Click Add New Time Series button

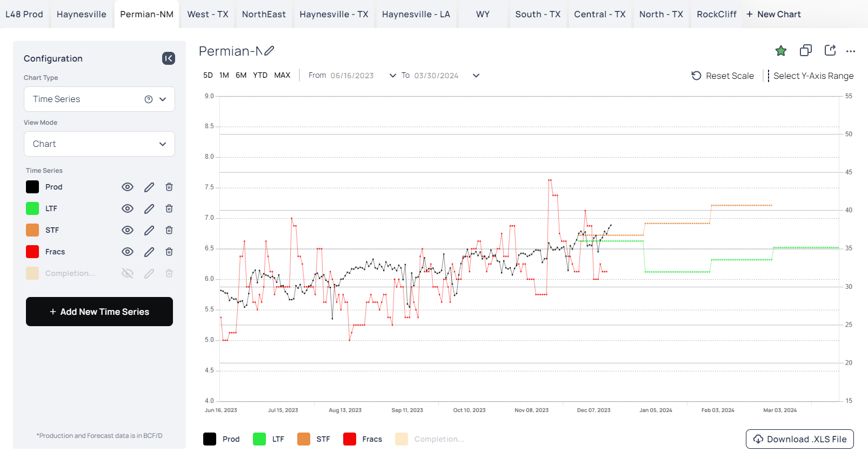coord(99,312)
